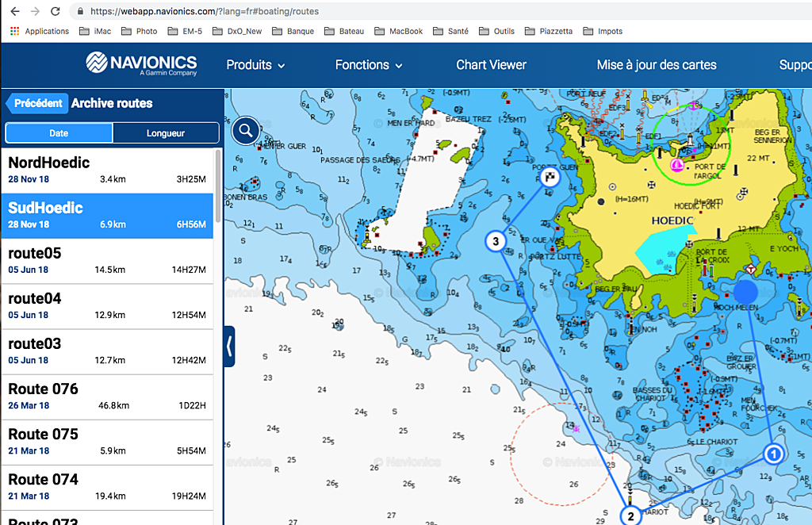Click the address bar URL field
This screenshot has width=812, height=525.
point(205,11)
